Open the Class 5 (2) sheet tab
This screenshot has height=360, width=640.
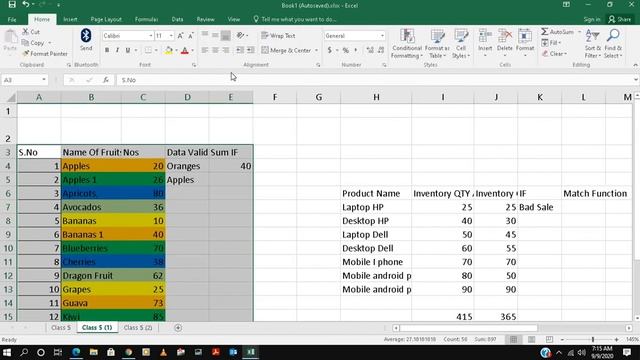point(138,328)
